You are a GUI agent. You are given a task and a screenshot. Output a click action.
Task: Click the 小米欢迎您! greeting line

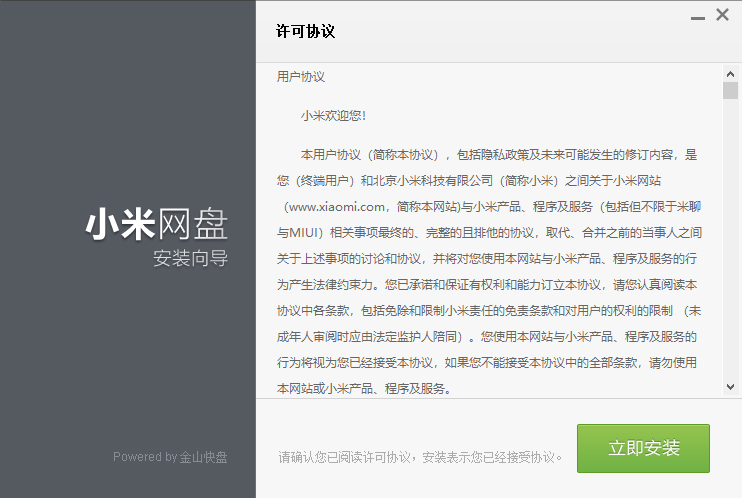click(x=333, y=116)
